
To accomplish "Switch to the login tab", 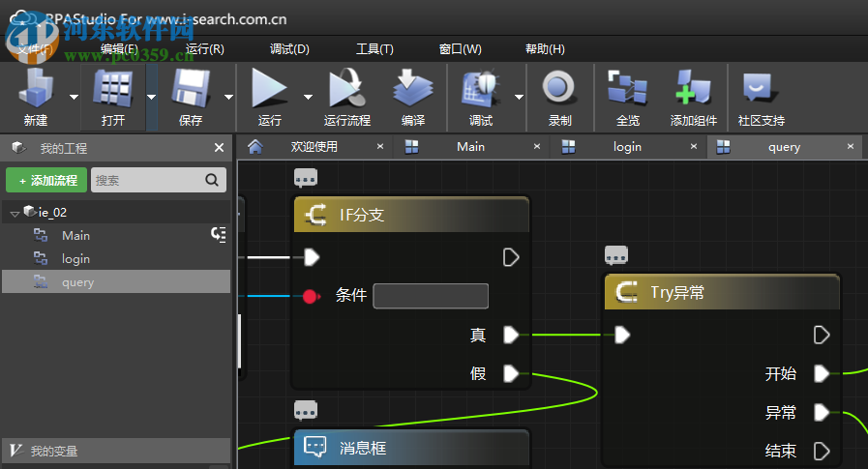I will [627, 147].
